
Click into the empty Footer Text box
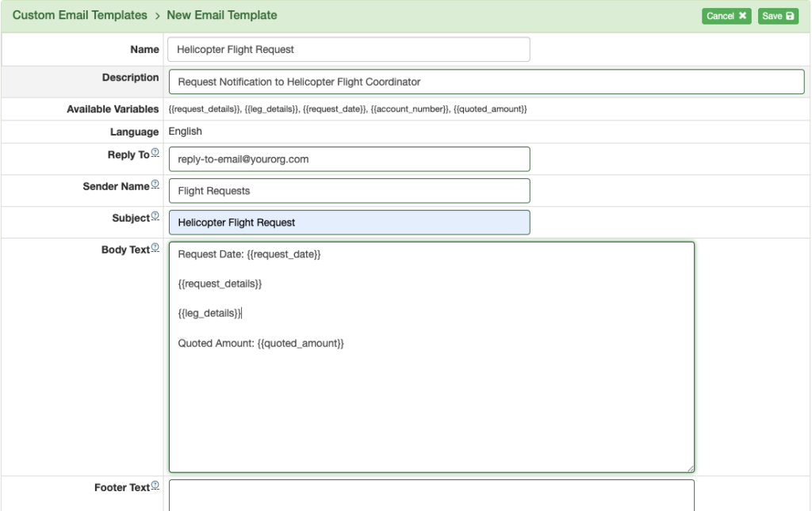pos(431,495)
